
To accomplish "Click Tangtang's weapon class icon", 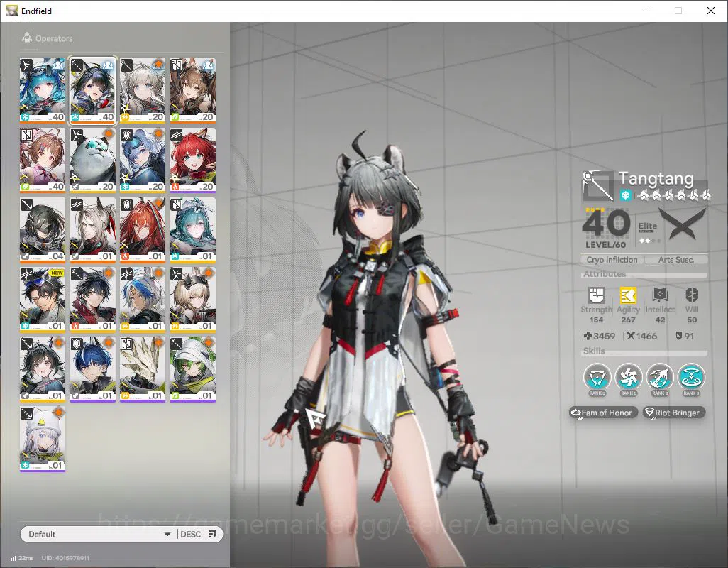I will point(597,185).
